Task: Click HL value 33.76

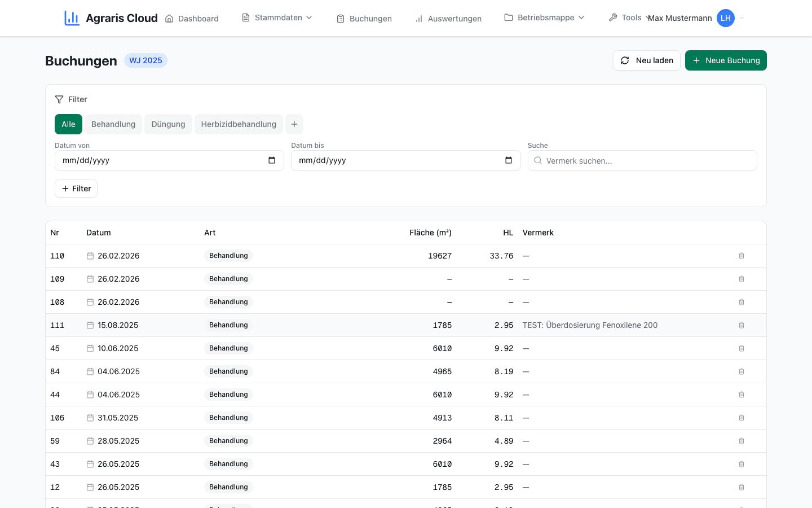Action: click(501, 256)
